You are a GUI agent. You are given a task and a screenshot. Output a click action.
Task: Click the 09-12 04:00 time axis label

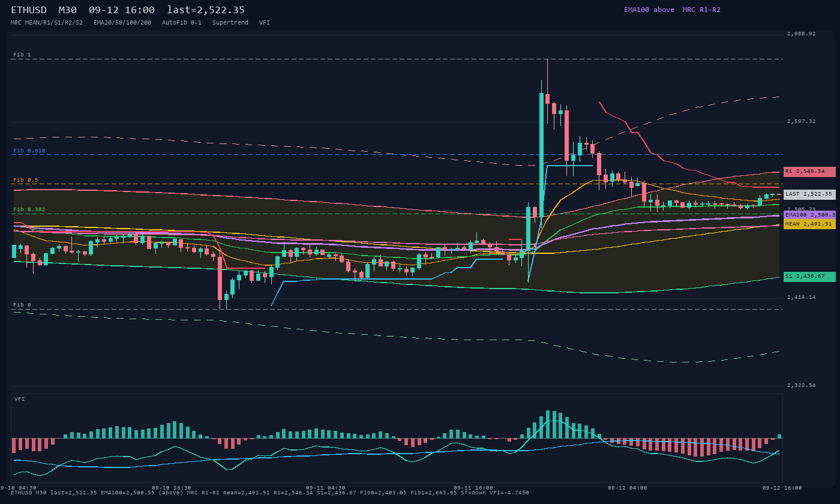coord(628,488)
